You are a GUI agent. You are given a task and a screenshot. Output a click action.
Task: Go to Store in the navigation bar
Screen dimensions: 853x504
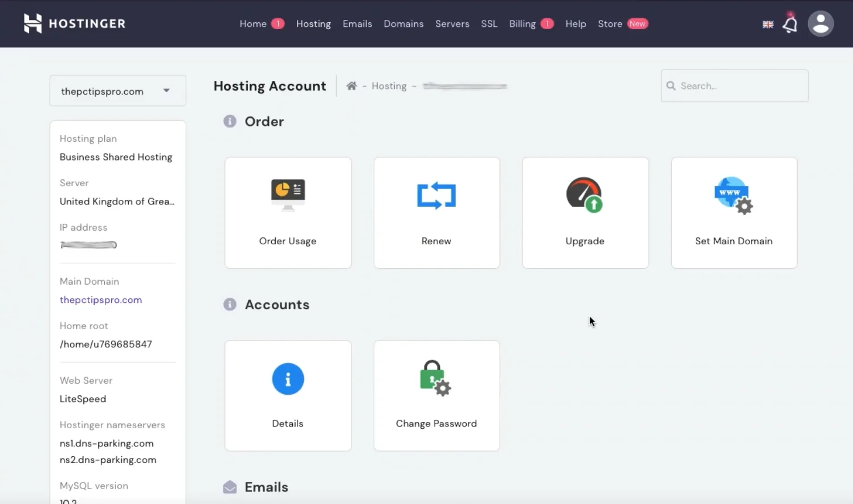point(610,24)
